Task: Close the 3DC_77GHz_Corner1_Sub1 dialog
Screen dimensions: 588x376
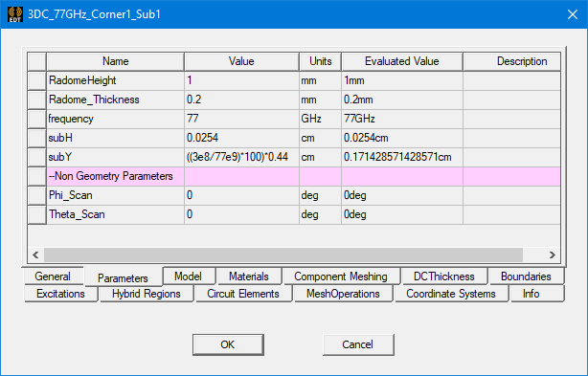Action: (x=573, y=14)
